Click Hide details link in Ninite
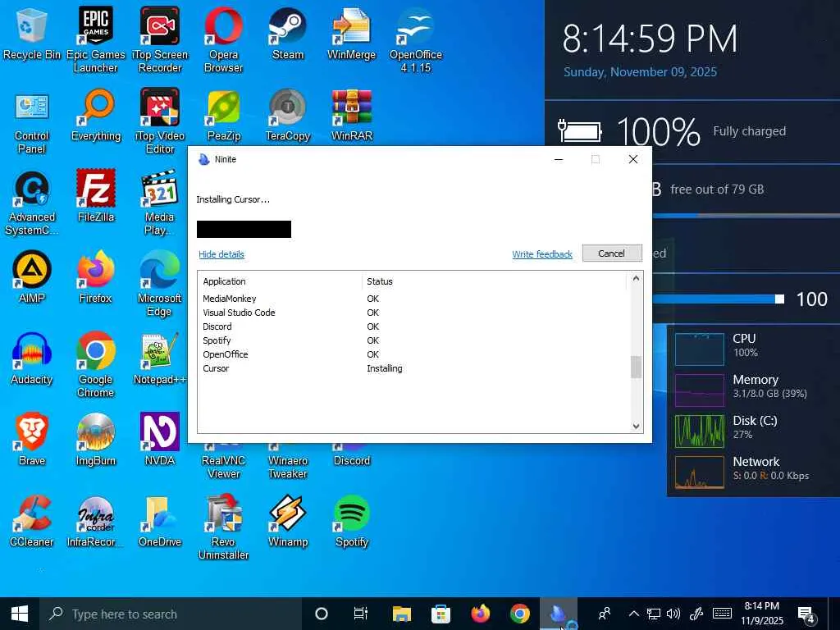 pyautogui.click(x=221, y=254)
